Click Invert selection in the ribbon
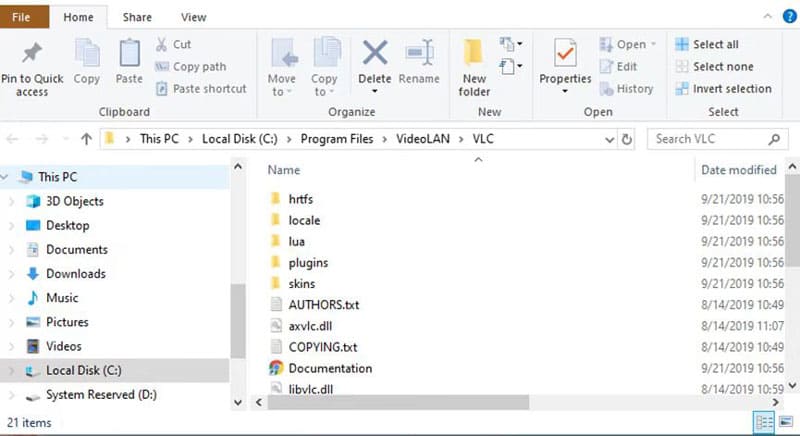 [723, 89]
